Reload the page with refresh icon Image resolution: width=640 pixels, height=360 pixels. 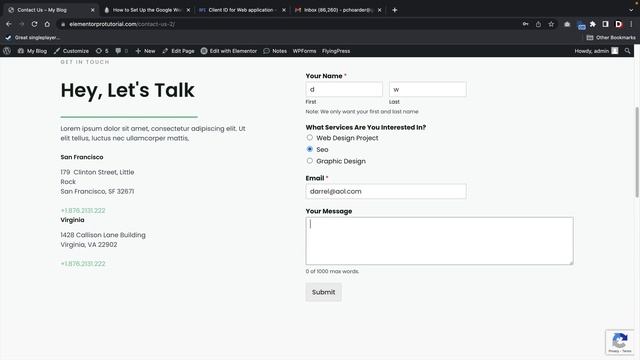(x=35, y=24)
